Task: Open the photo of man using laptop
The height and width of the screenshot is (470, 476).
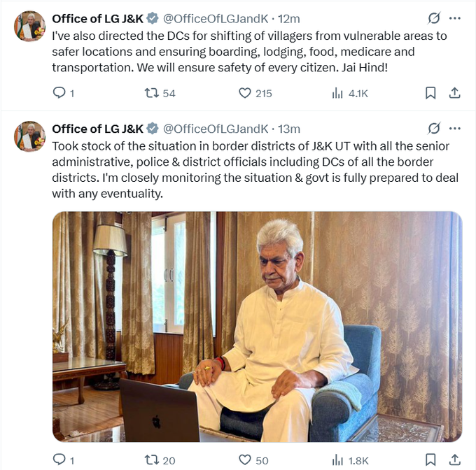Action: pos(257,326)
